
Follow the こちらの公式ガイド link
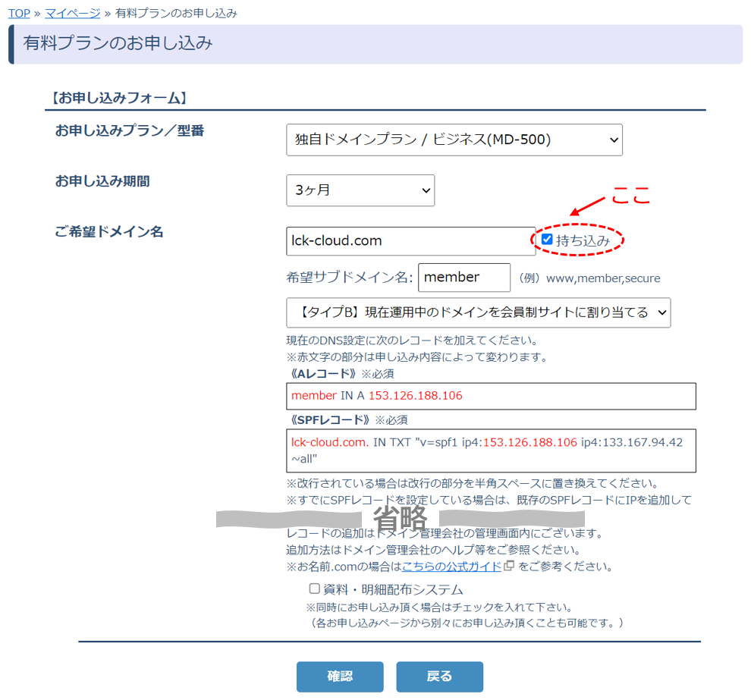coord(451,567)
